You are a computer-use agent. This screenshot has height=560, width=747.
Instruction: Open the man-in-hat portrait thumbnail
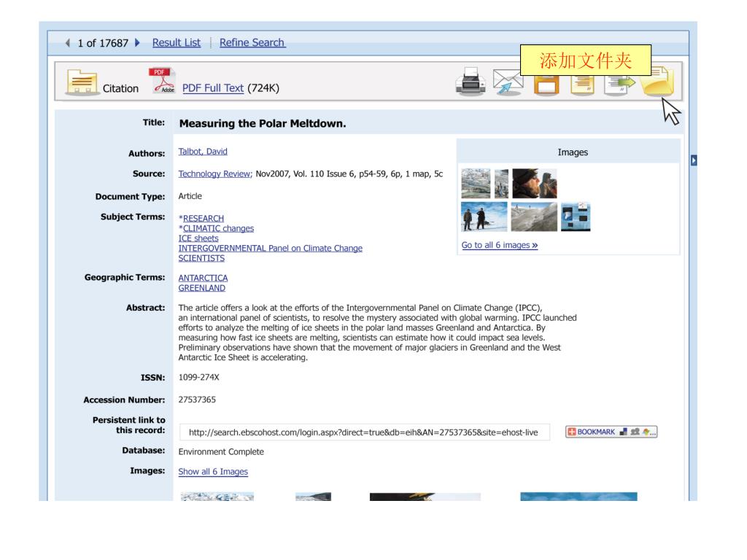pos(535,183)
